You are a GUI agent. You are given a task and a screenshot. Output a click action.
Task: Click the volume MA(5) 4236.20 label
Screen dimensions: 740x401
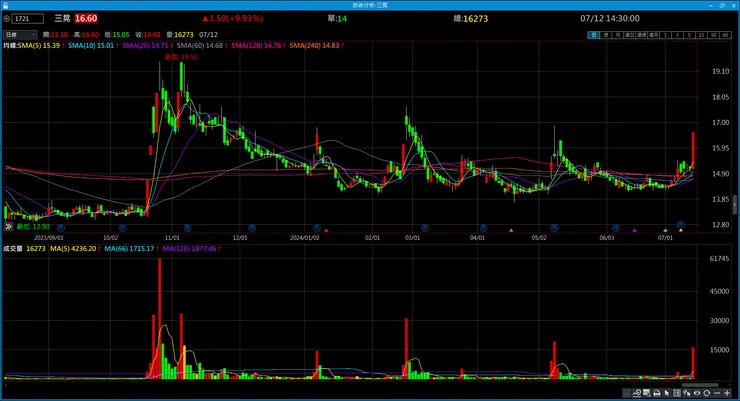coord(73,249)
